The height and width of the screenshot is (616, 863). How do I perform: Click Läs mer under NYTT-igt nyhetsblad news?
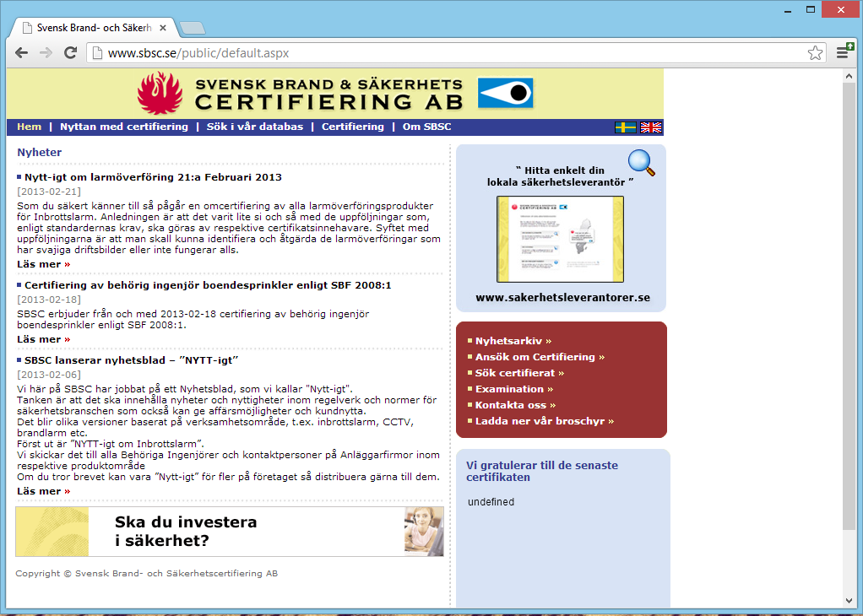click(x=43, y=491)
